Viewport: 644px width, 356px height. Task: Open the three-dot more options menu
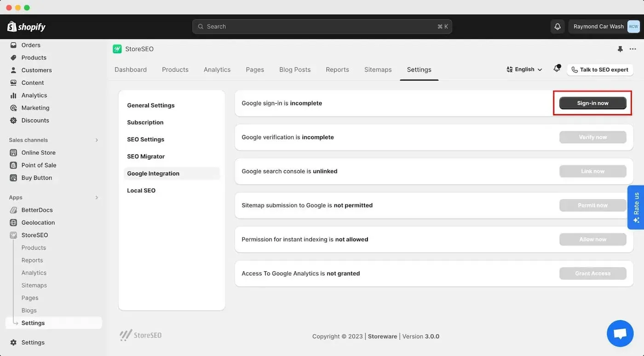(x=633, y=49)
